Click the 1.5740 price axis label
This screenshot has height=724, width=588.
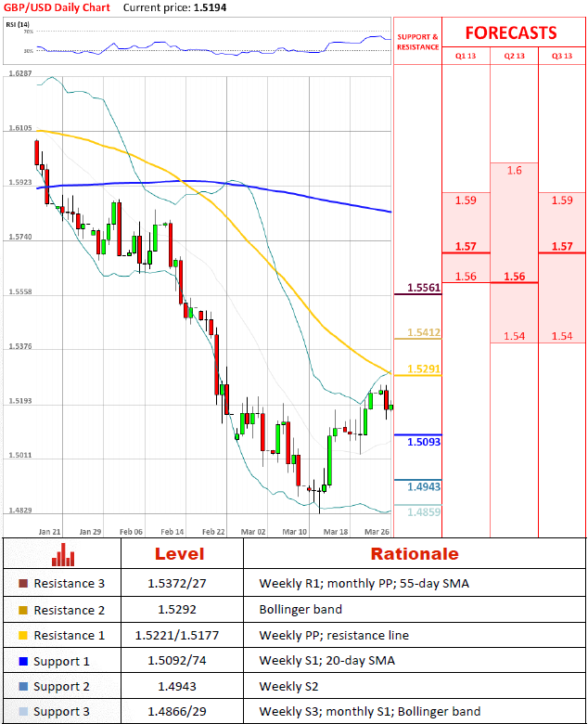coord(20,237)
